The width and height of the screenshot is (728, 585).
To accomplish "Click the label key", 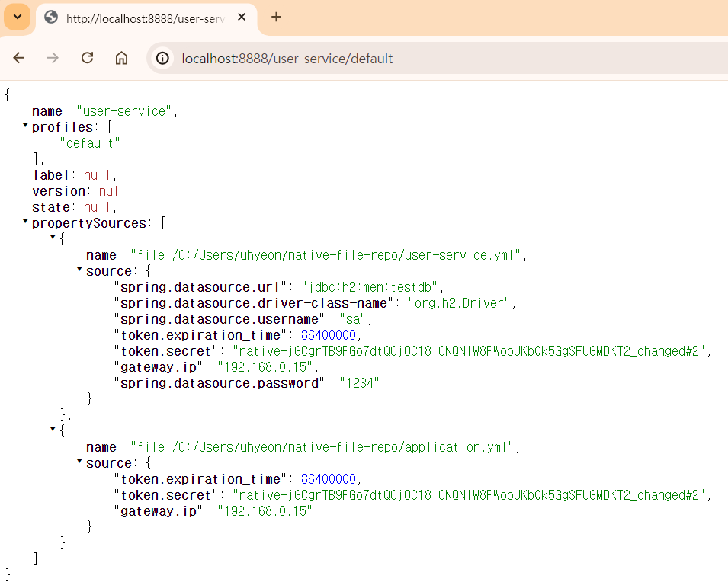I will [x=51, y=175].
